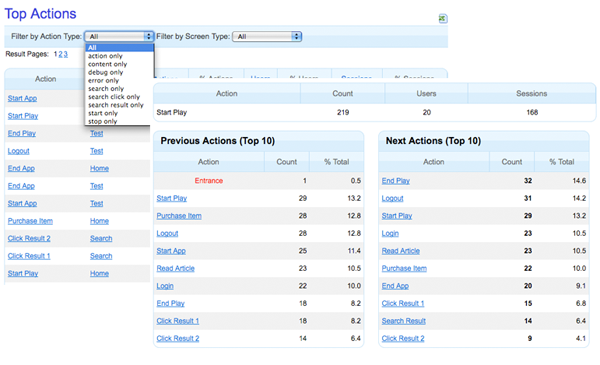Open Read Article in Next Actions list

[401, 251]
